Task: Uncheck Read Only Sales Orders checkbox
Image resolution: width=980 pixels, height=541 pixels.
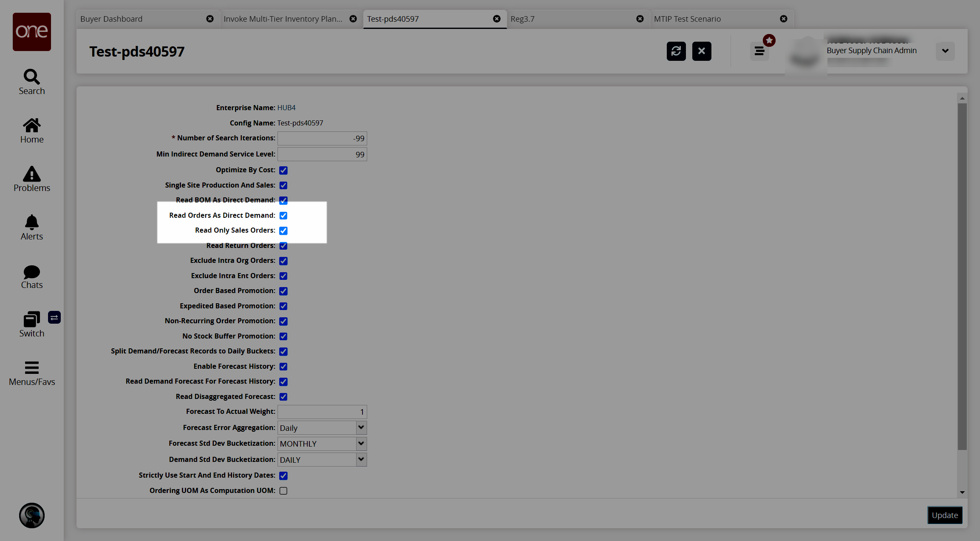Action: [x=283, y=231]
